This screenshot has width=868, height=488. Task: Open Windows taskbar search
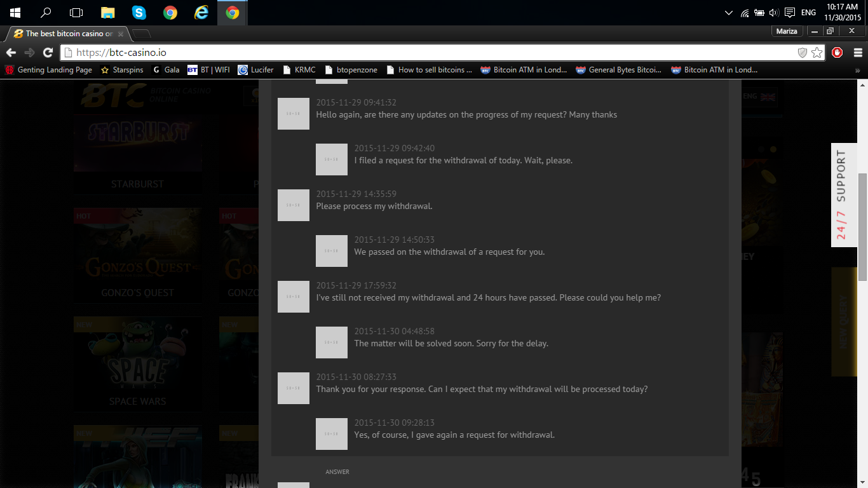[x=46, y=13]
